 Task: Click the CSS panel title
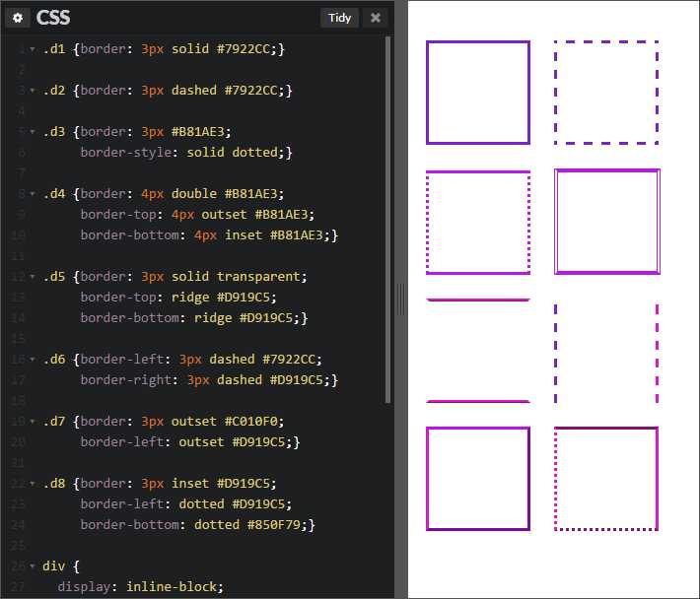(x=53, y=18)
